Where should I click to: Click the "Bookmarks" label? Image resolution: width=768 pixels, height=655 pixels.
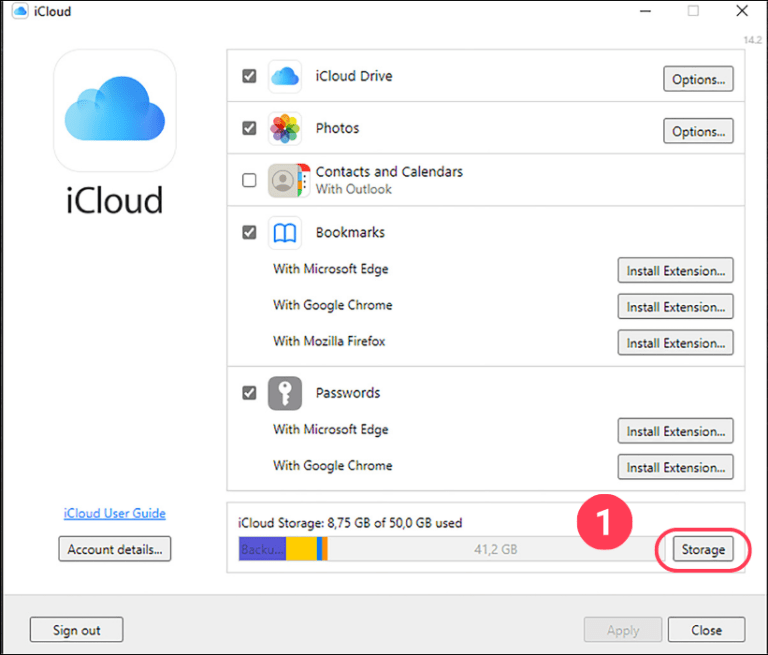pos(350,232)
